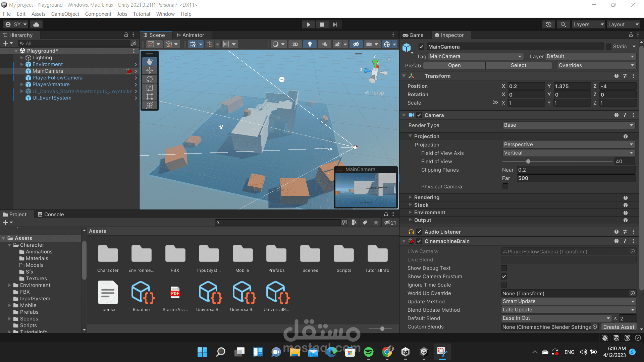Click the Create Asset button
This screenshot has height=362, width=644.
click(619, 327)
